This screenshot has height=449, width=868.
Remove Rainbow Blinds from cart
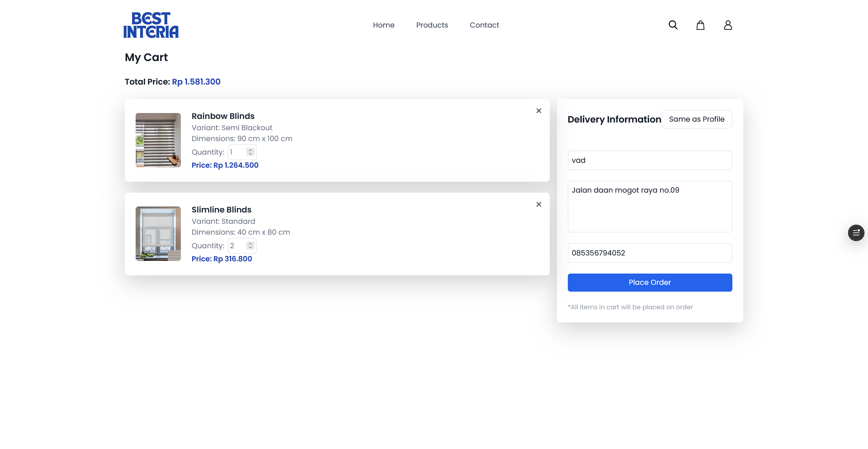click(538, 111)
